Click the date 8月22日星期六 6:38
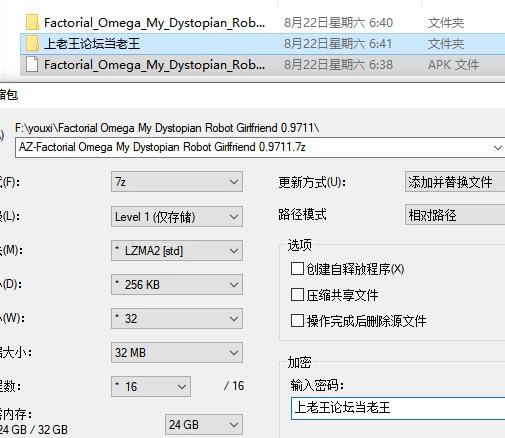 point(338,65)
